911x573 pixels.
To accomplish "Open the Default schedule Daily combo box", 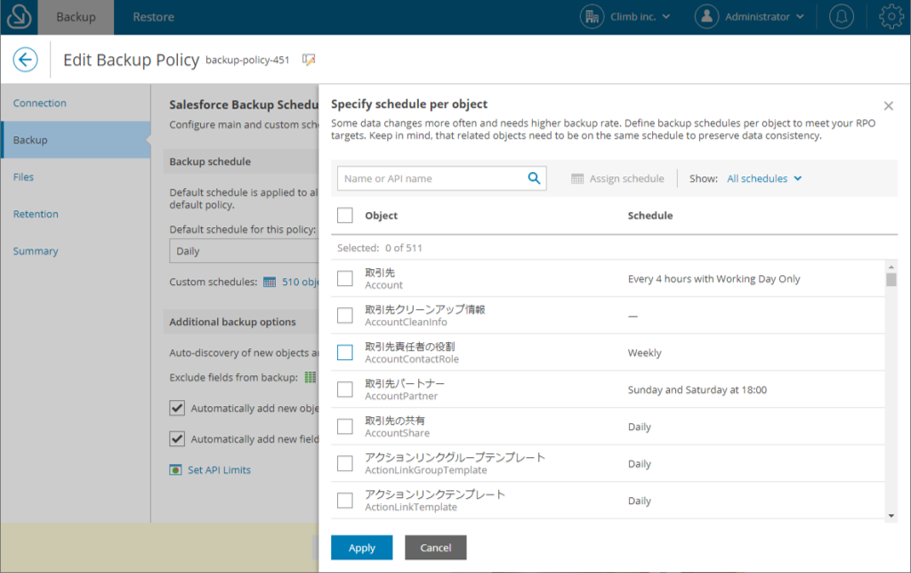I will click(244, 251).
